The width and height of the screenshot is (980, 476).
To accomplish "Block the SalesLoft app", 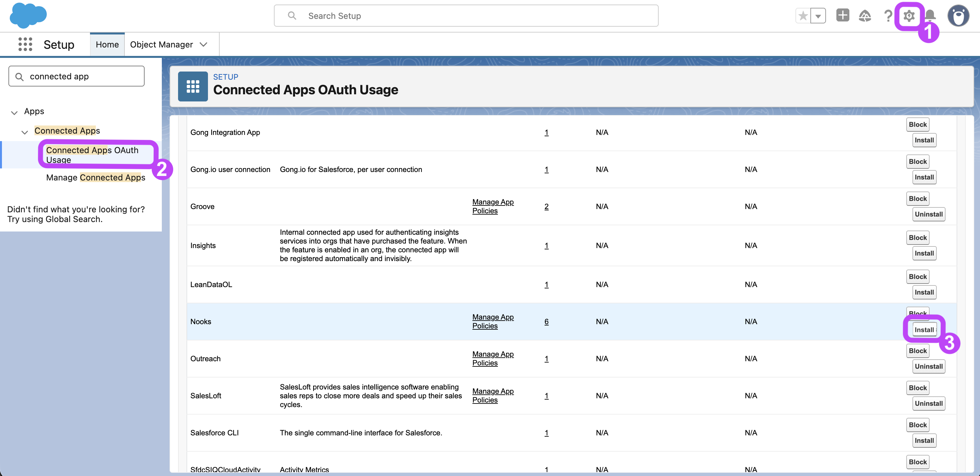I will [x=918, y=388].
